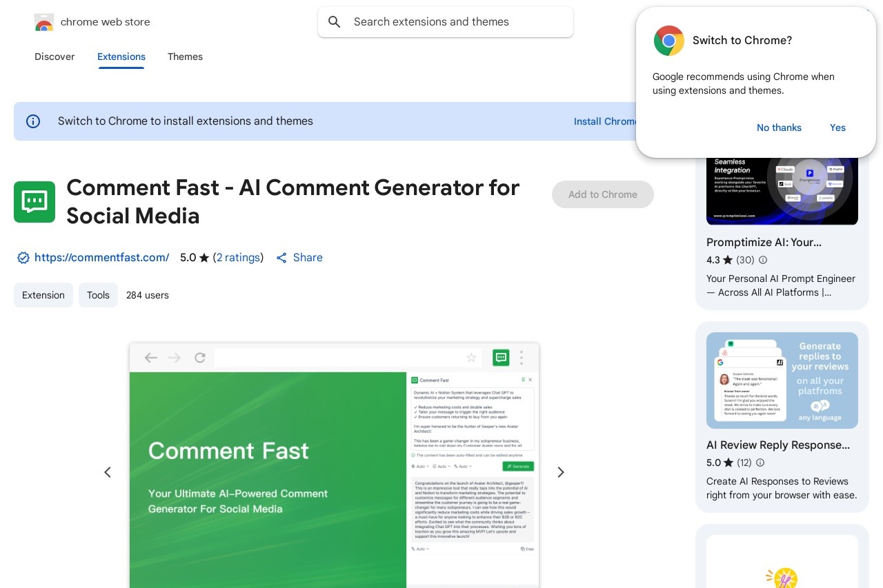This screenshot has width=883, height=588.
Task: Click the share icon next to Share
Action: tap(281, 258)
